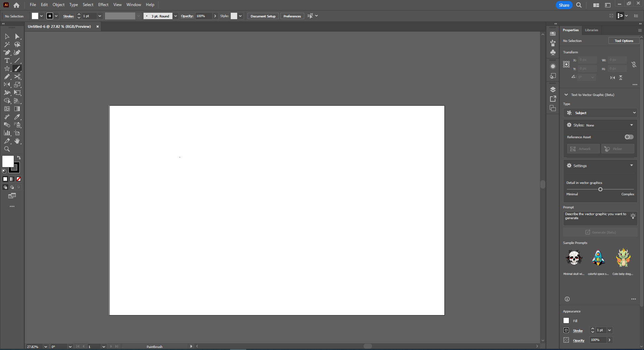The height and width of the screenshot is (350, 644).
Task: Reset to default fill and stroke
Action: [x=4, y=171]
